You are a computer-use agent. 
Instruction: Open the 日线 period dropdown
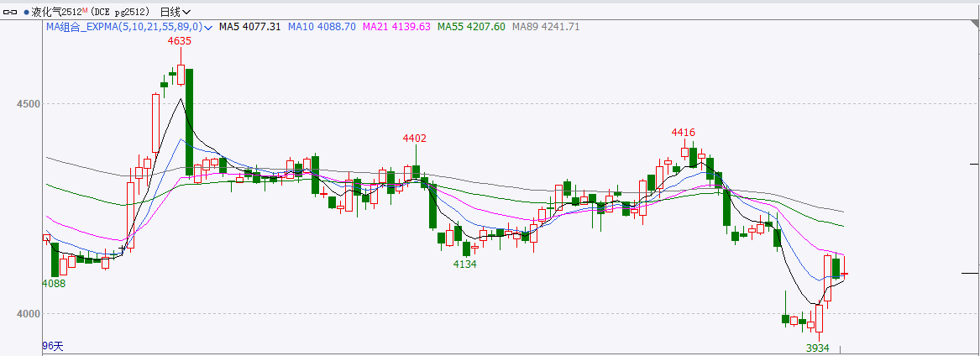tap(175, 13)
